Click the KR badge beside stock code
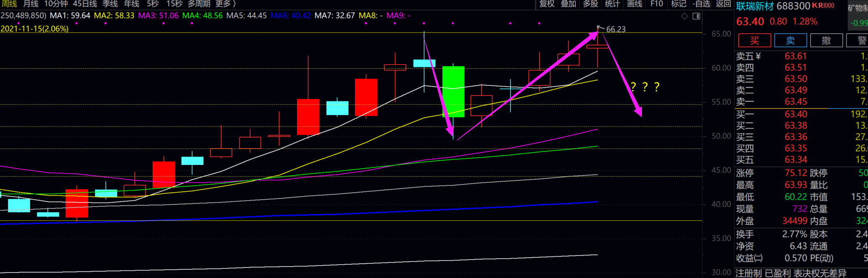868x278 pixels. 823,5
